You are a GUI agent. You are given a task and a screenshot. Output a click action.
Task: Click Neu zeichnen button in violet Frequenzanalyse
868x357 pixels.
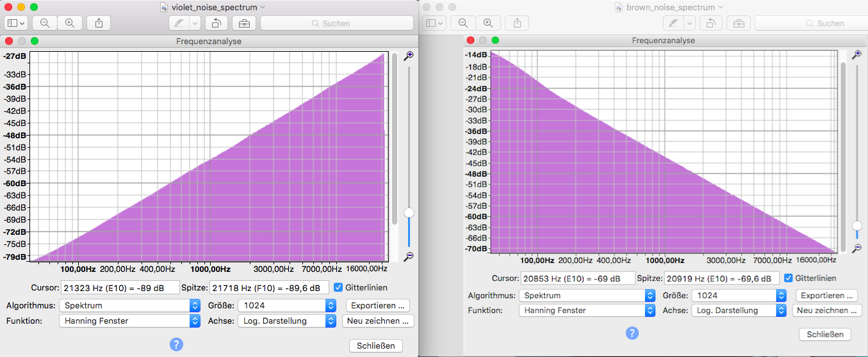click(x=378, y=321)
